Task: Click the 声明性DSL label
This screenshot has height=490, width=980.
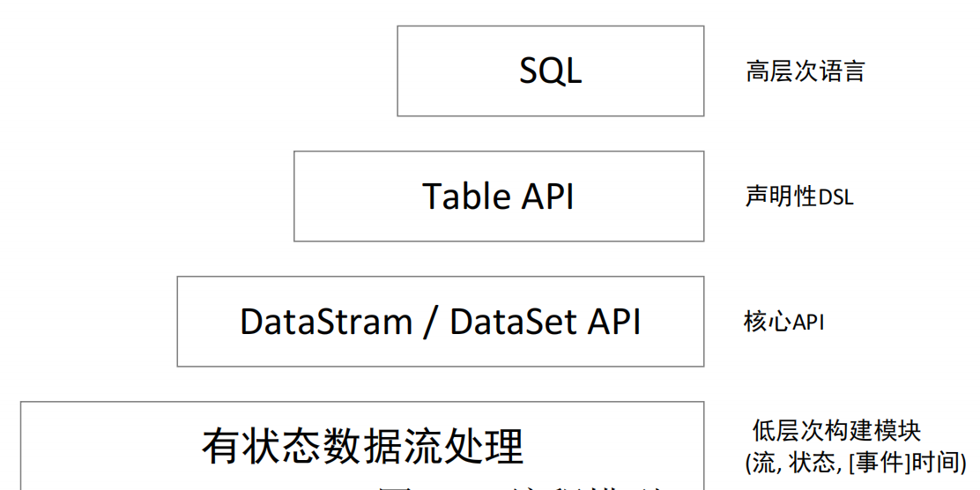Action: (799, 197)
